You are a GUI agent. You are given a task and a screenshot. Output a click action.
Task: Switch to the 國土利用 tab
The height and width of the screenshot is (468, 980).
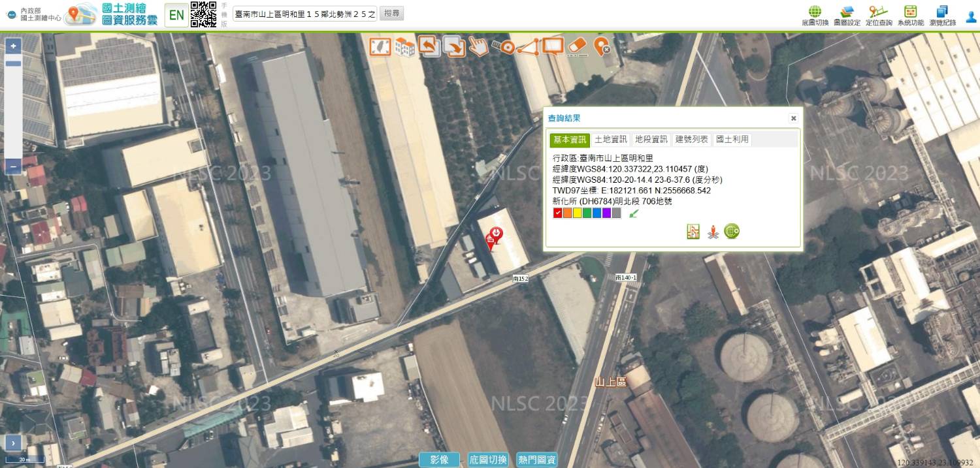click(x=732, y=140)
